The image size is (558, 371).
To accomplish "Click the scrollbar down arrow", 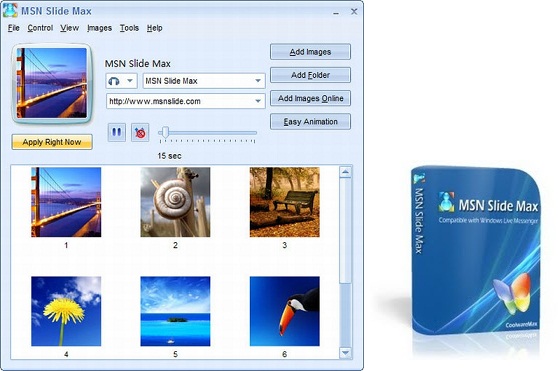I will [x=345, y=353].
